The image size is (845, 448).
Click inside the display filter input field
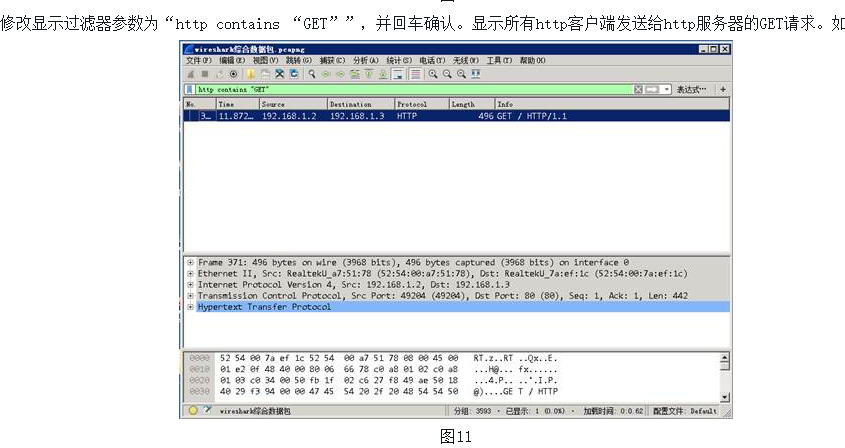point(414,89)
